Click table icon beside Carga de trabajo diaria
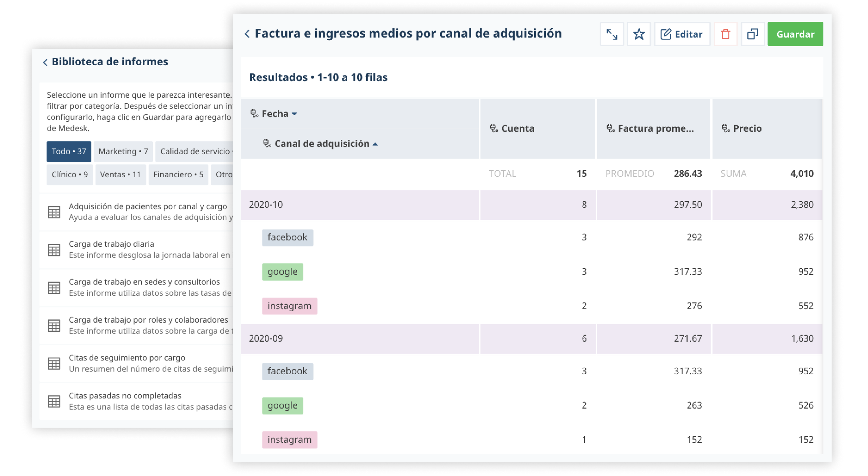The width and height of the screenshot is (868, 476). click(54, 250)
